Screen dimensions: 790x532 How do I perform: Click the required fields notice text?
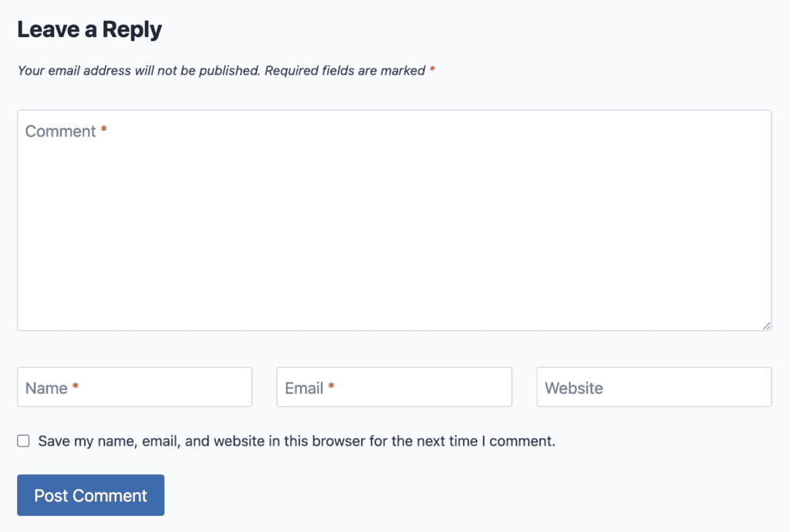(224, 70)
